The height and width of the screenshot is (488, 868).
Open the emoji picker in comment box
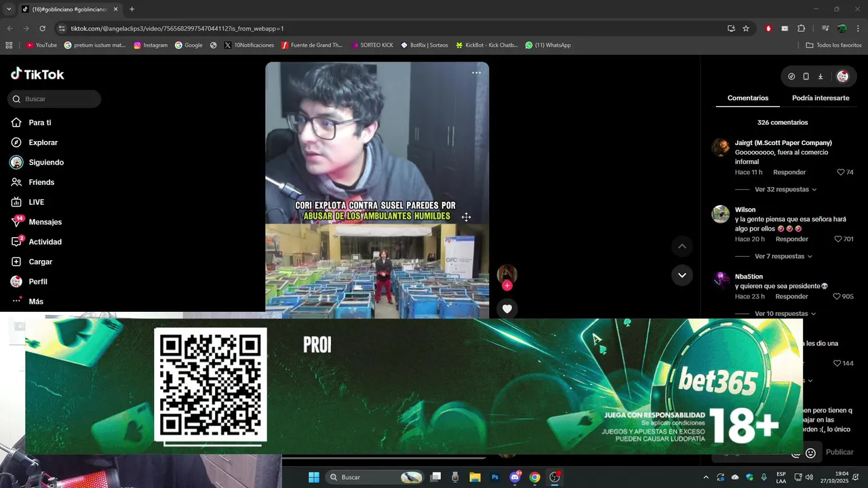tap(810, 453)
